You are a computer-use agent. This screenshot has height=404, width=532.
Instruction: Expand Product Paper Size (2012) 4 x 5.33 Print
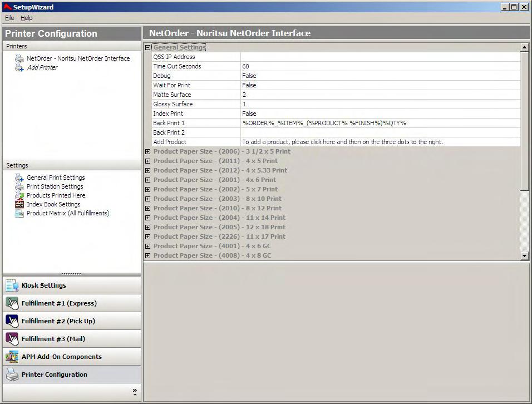[x=147, y=171]
